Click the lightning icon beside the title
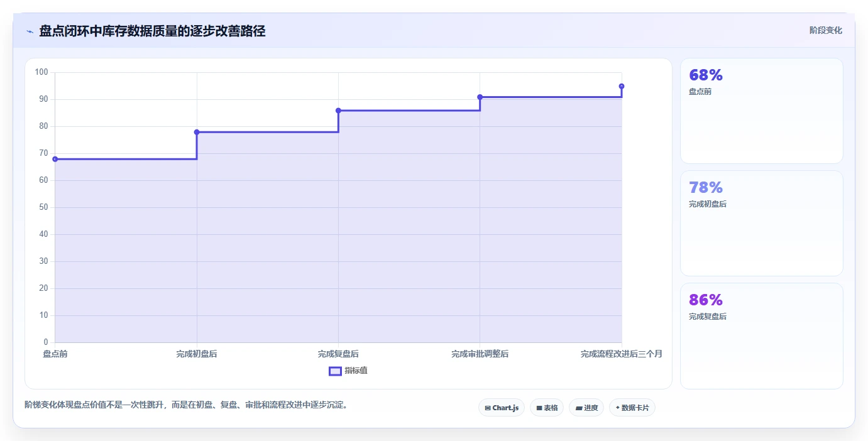 click(x=30, y=31)
